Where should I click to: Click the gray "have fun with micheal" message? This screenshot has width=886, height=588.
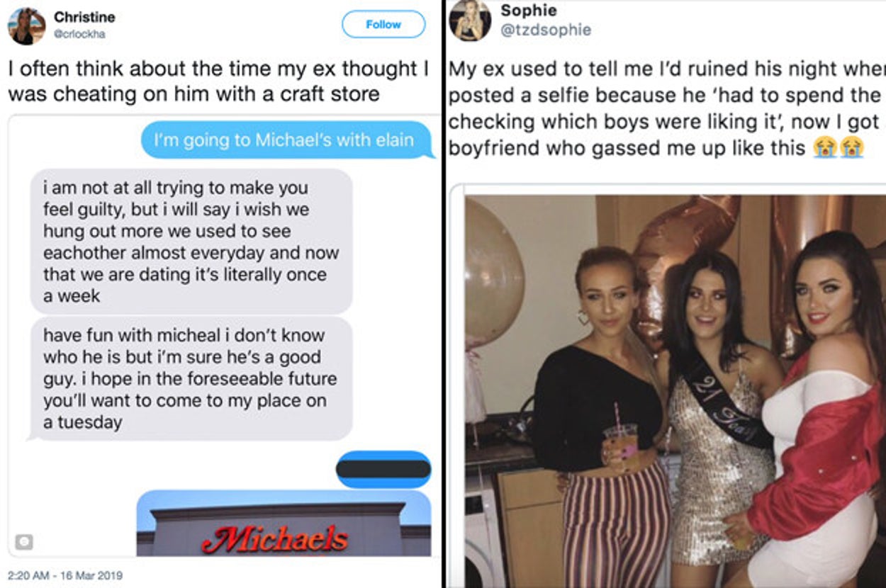coord(191,378)
